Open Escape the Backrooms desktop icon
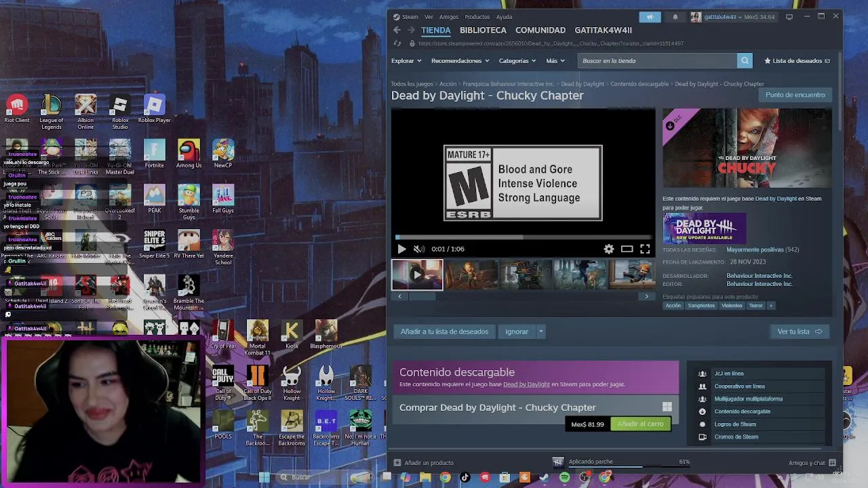 click(292, 429)
